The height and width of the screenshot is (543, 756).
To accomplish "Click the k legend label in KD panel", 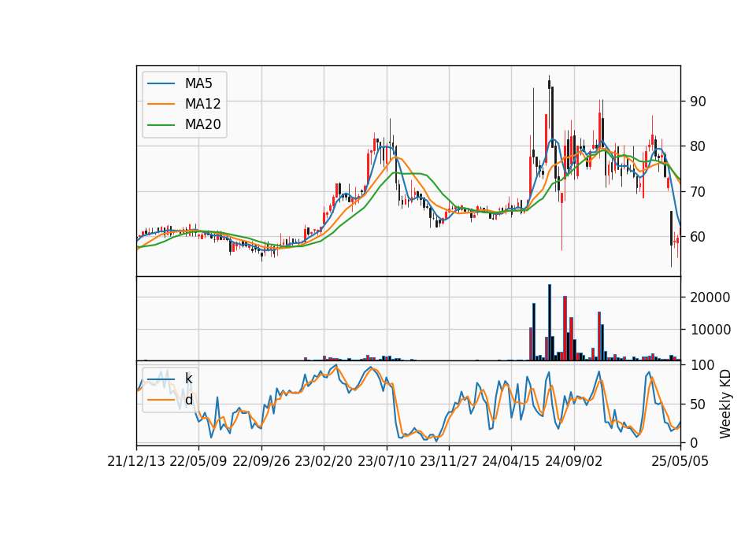I will (x=188, y=379).
